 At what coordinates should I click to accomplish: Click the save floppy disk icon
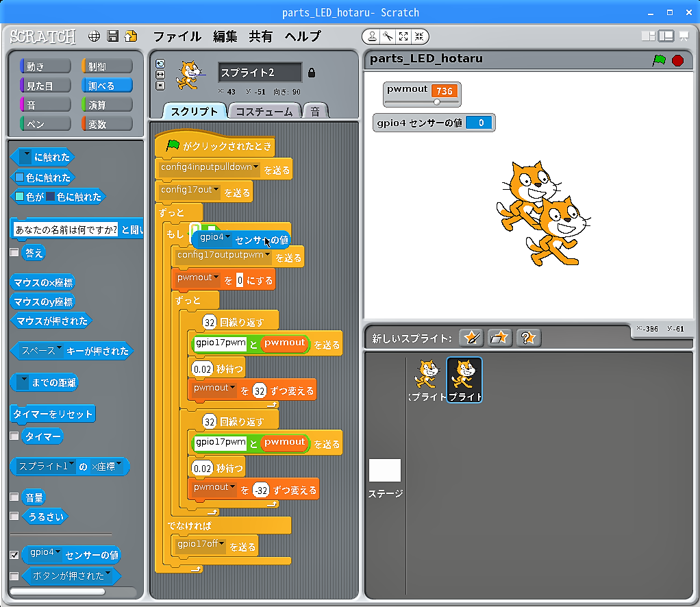click(112, 36)
